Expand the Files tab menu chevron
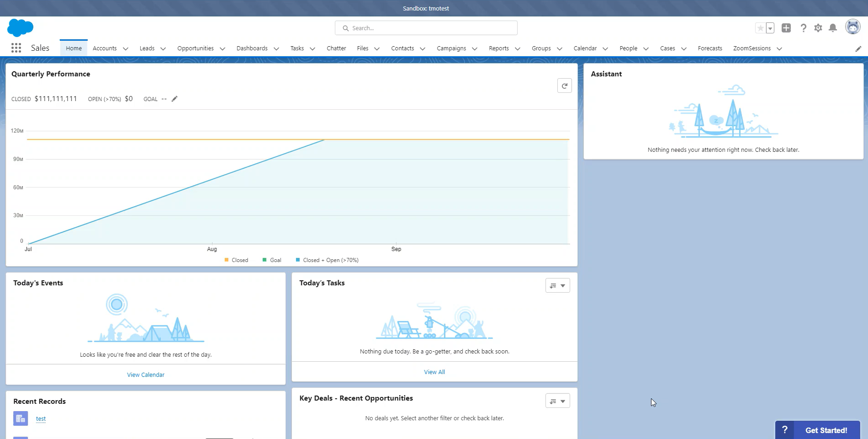 (377, 49)
